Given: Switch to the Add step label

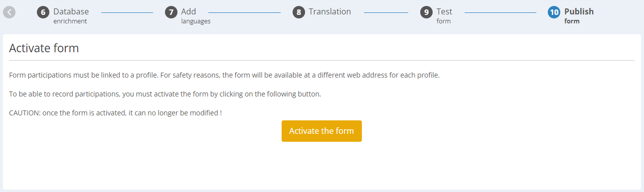Looking at the screenshot, I should tap(188, 11).
